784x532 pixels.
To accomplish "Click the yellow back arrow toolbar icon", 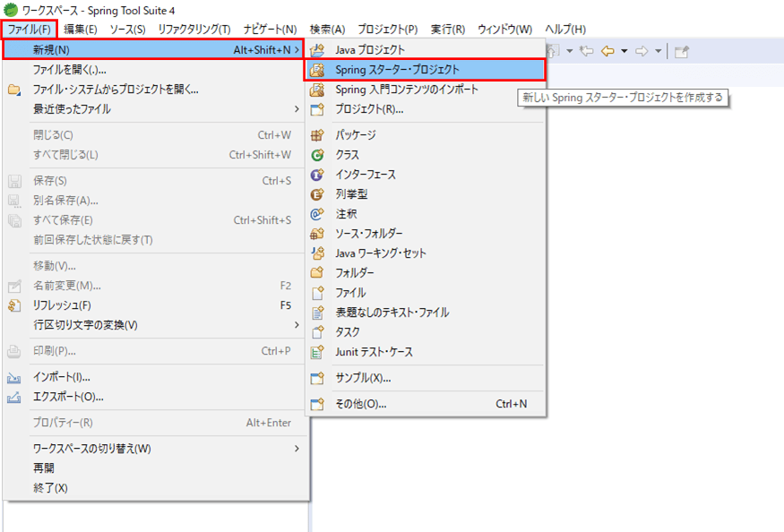I will (x=607, y=51).
